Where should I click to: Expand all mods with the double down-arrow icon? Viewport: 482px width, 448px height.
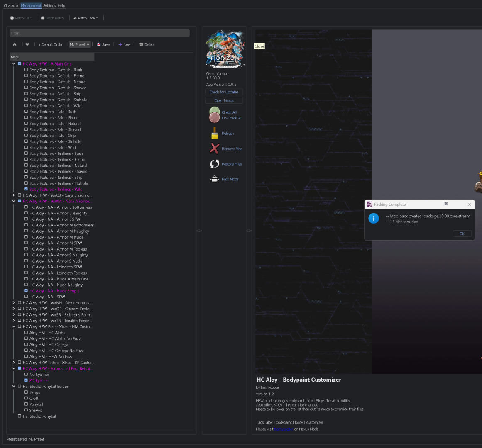coord(27,44)
